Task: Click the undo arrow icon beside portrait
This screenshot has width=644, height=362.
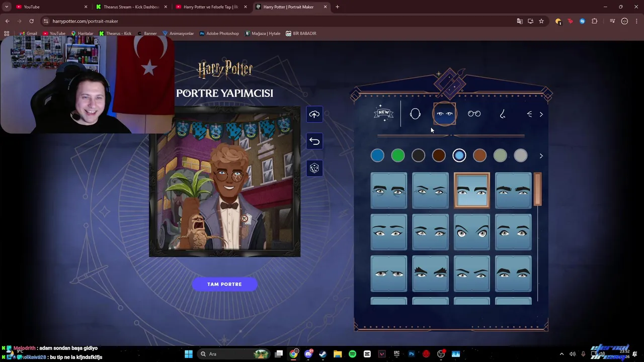Action: pyautogui.click(x=314, y=141)
